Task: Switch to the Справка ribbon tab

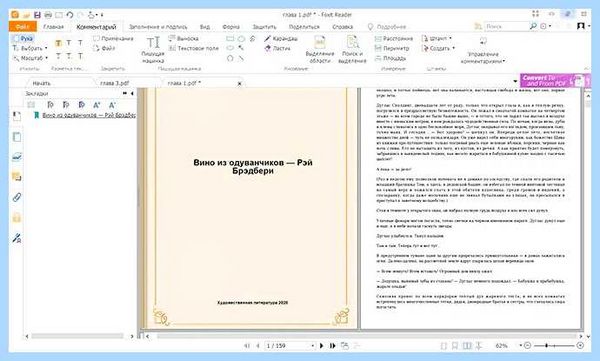Action: click(x=342, y=27)
